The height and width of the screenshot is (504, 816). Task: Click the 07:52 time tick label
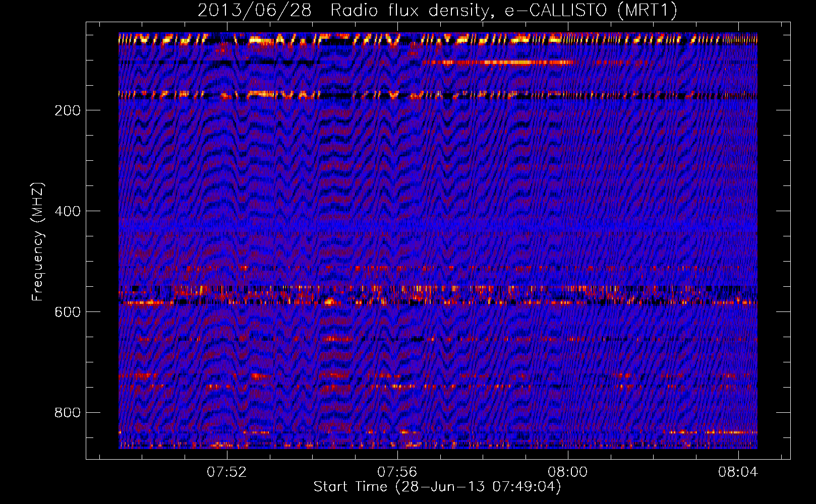pyautogui.click(x=227, y=472)
